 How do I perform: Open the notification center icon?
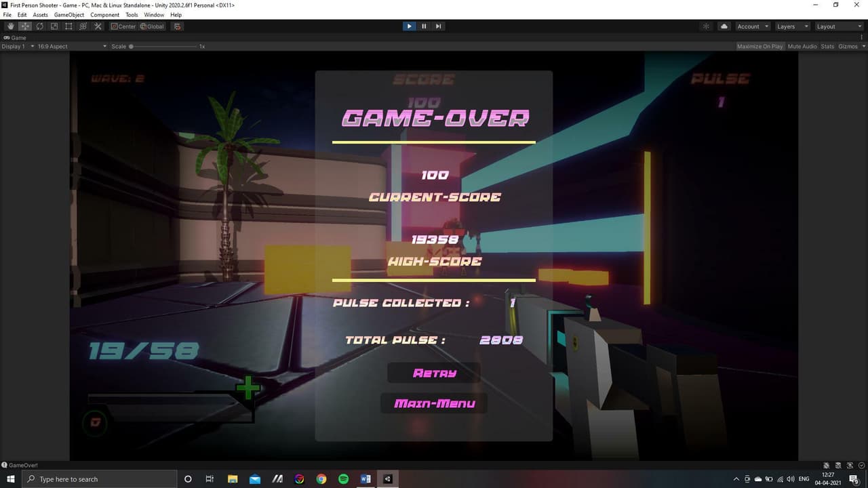(854, 479)
